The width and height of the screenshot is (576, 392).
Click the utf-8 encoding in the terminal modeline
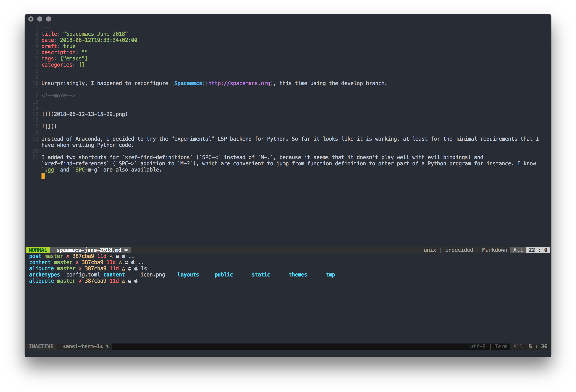tap(478, 346)
